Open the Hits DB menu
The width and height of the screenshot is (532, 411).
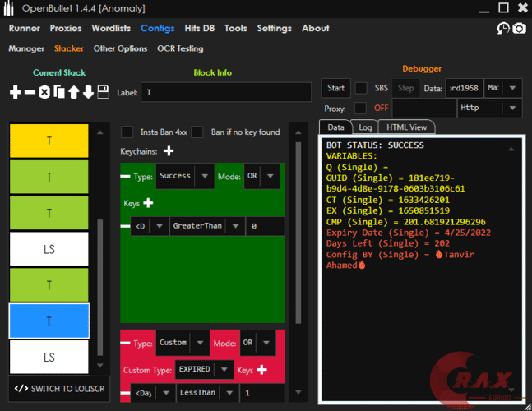[x=199, y=28]
